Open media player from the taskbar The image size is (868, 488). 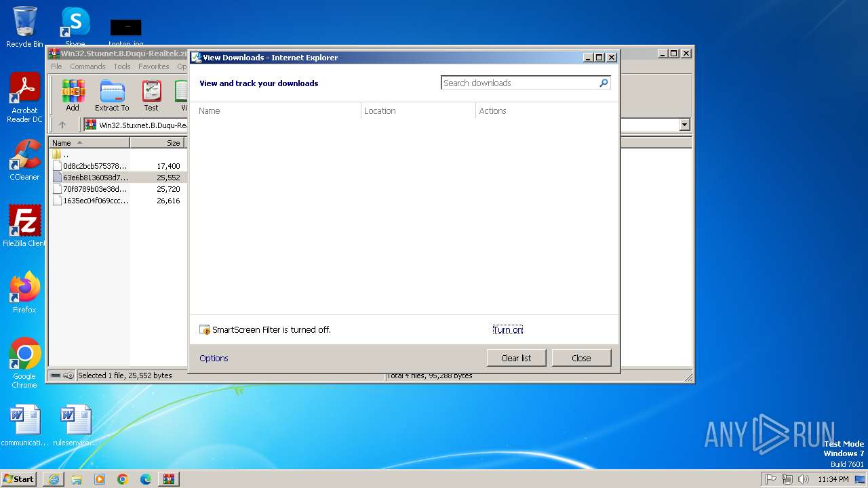click(x=100, y=479)
